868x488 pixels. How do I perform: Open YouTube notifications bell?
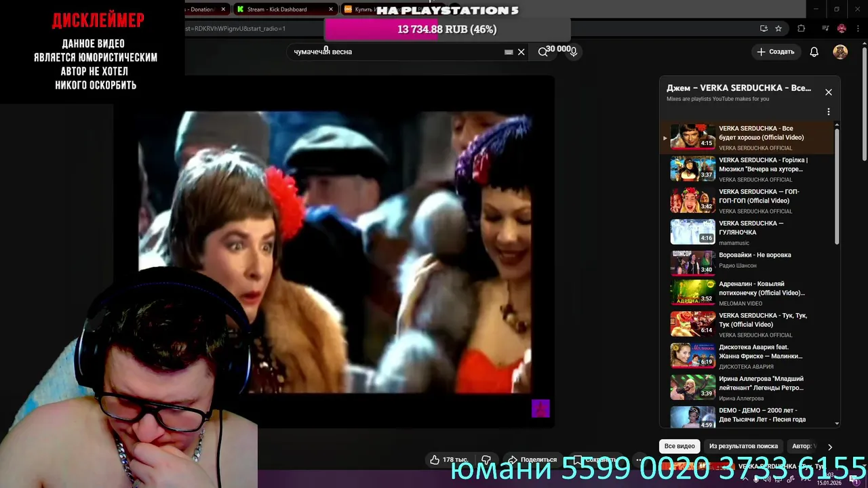tap(814, 52)
